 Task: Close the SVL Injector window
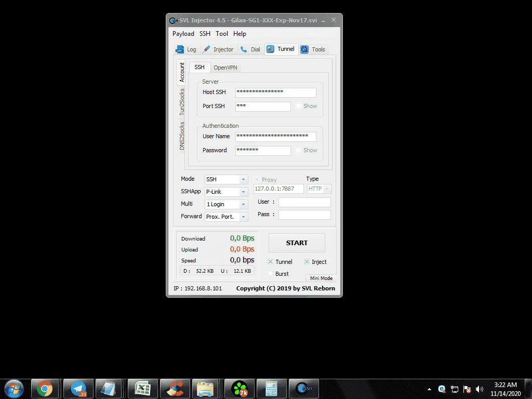point(334,20)
